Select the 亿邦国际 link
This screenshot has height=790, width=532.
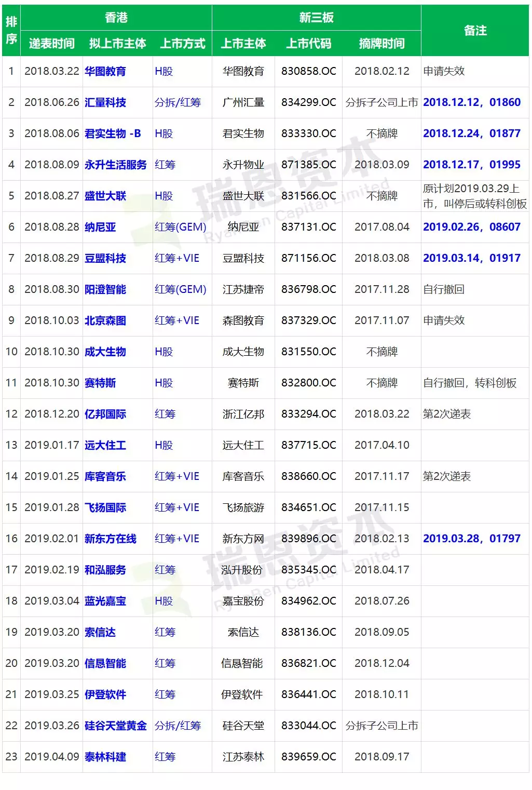[x=105, y=414]
